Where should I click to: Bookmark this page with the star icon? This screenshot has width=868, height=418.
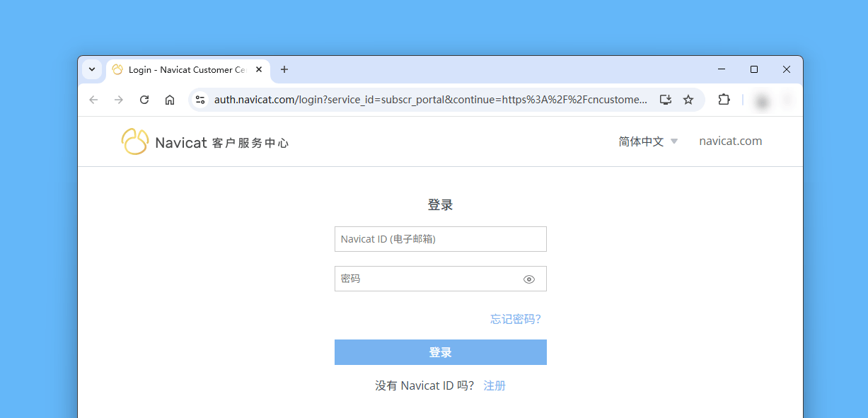(x=688, y=100)
